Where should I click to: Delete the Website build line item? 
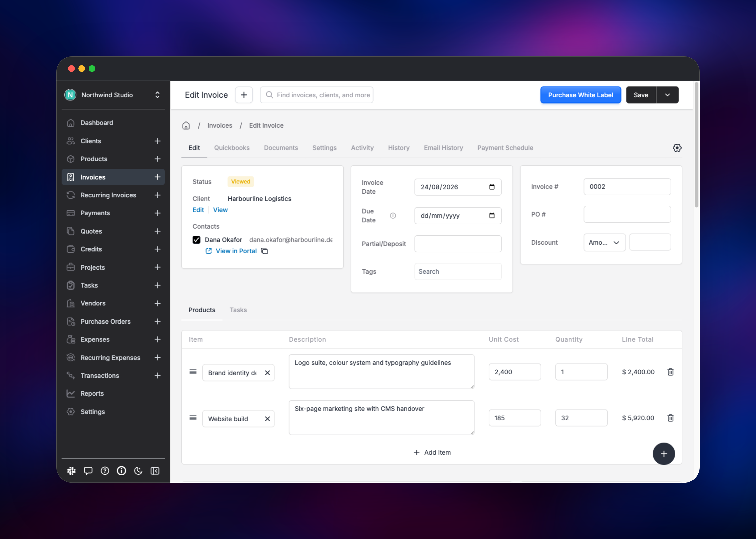(670, 418)
